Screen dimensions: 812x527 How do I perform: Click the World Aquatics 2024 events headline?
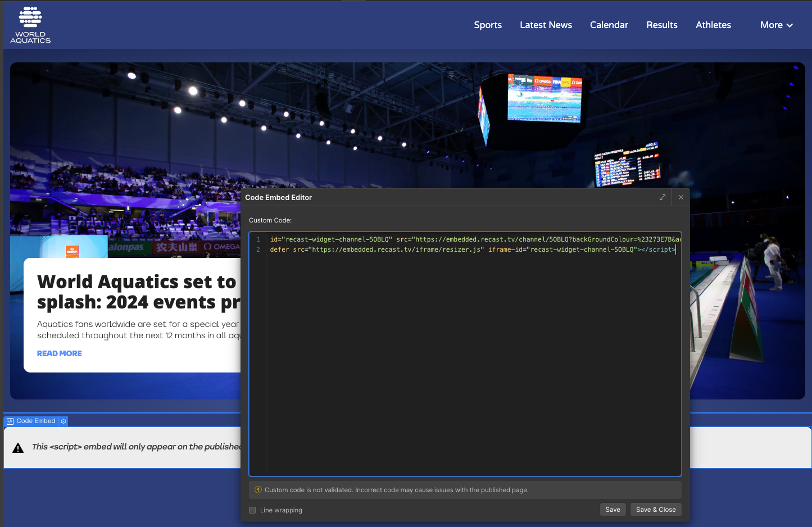click(138, 292)
